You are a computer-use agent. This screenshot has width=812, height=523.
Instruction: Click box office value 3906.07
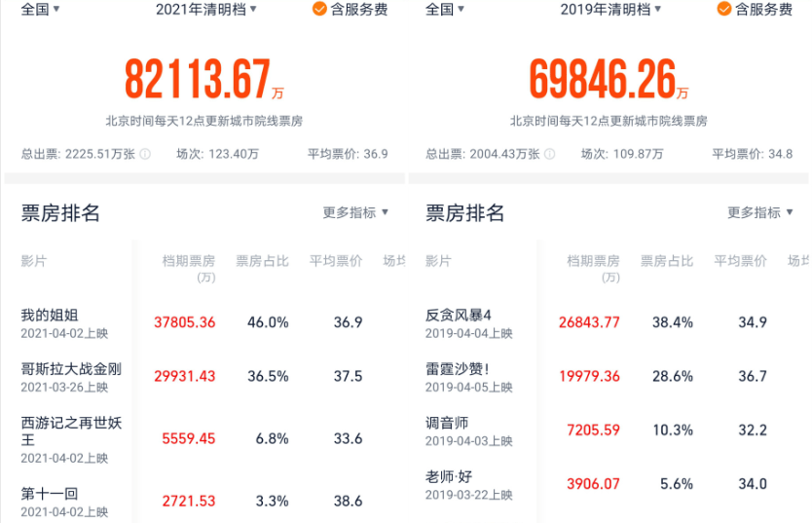[x=593, y=484]
